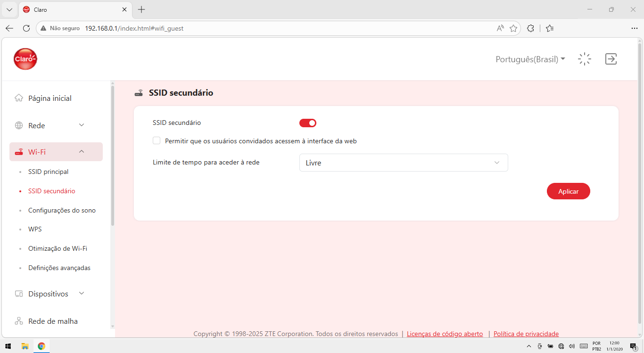Click the loading spinner icon in header
This screenshot has width=644, height=353.
585,59
